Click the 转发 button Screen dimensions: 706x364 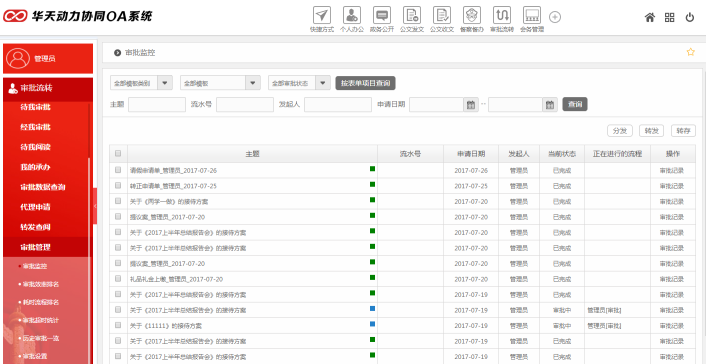[652, 131]
